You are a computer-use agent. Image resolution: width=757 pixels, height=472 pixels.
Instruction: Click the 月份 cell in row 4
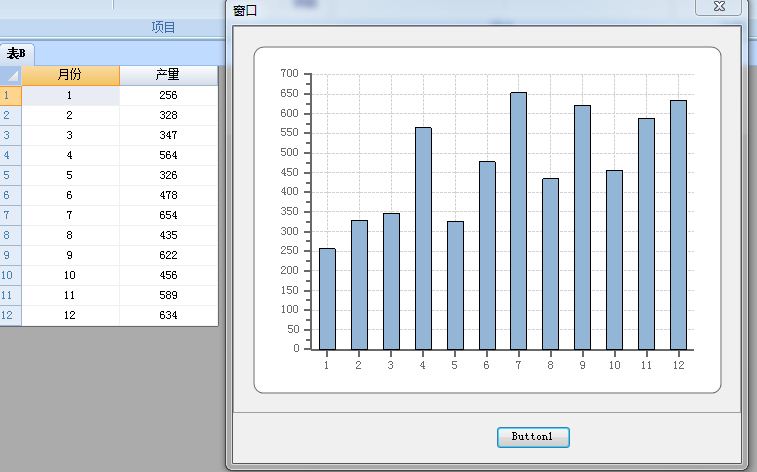(x=70, y=155)
